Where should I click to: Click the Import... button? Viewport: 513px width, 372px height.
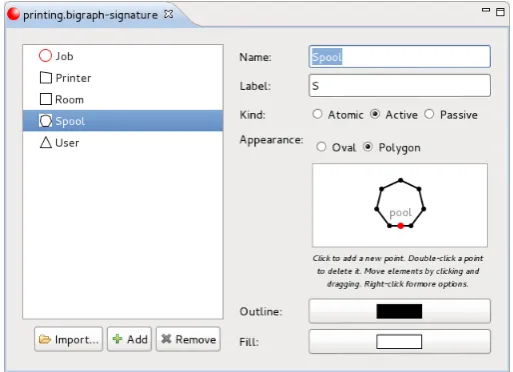click(x=69, y=339)
